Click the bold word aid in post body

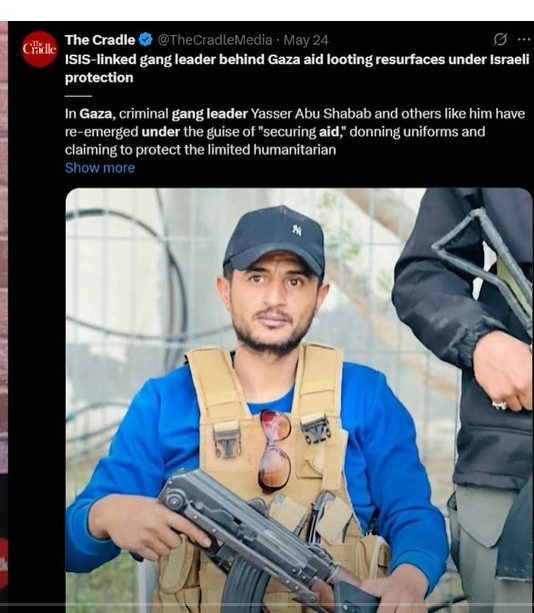point(328,132)
